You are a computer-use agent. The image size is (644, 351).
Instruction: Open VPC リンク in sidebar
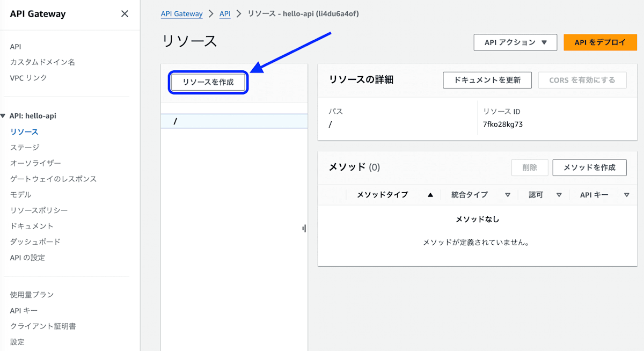[x=28, y=78]
